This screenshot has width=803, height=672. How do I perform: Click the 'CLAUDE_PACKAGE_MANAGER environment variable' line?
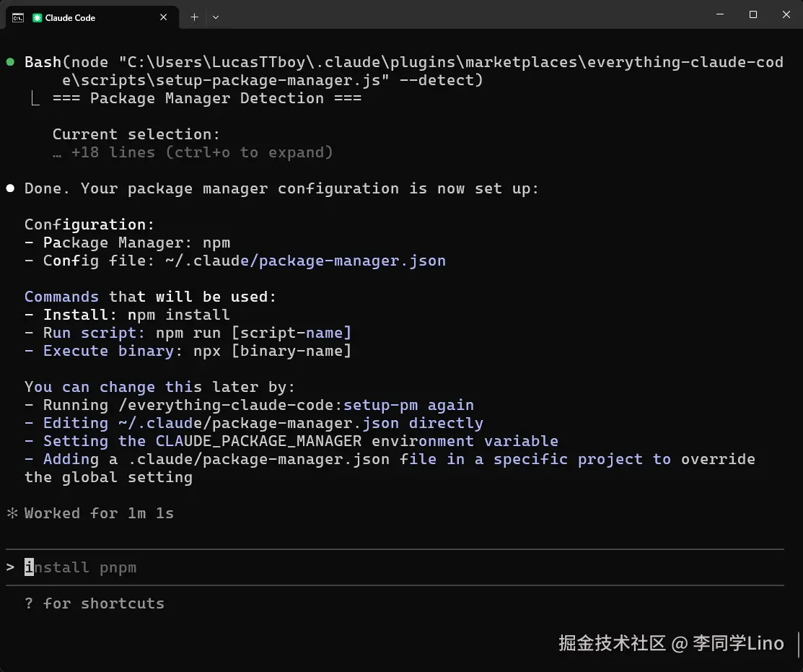tap(291, 441)
